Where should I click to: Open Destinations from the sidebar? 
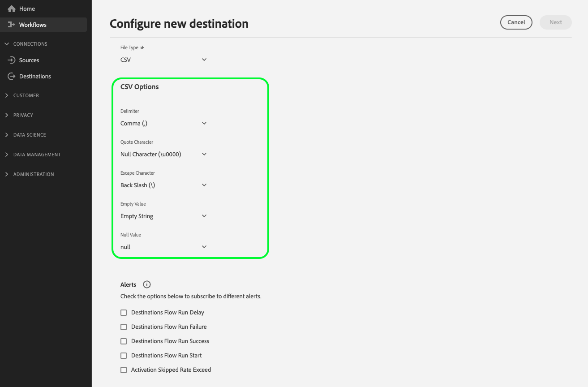(35, 77)
